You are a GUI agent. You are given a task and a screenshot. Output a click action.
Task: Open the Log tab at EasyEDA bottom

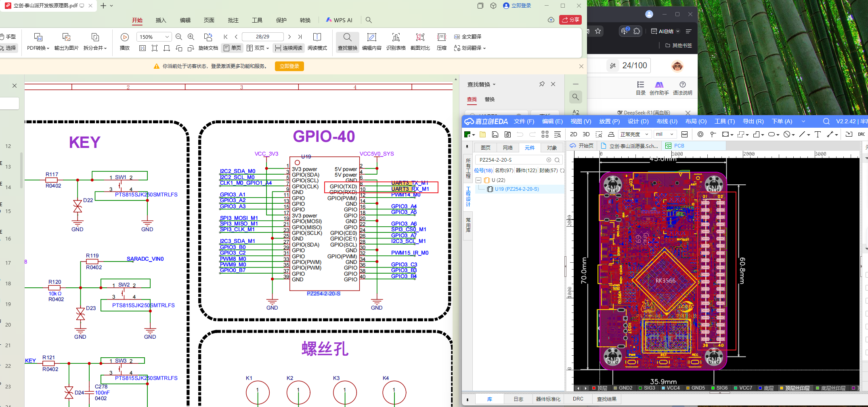coord(518,399)
